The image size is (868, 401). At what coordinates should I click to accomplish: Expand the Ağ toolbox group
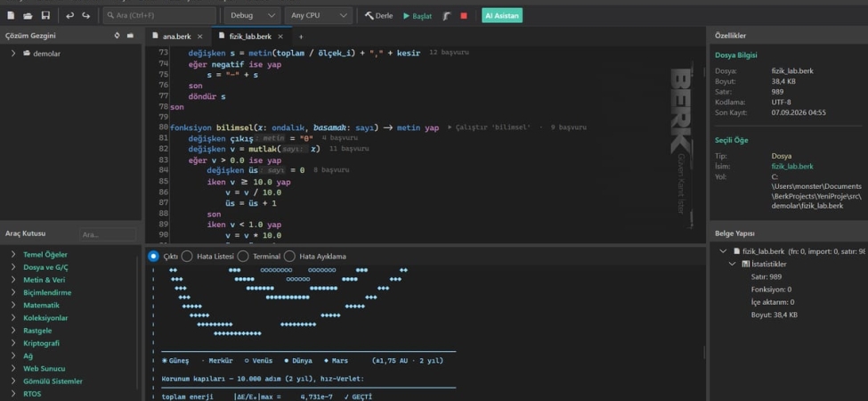pos(13,356)
